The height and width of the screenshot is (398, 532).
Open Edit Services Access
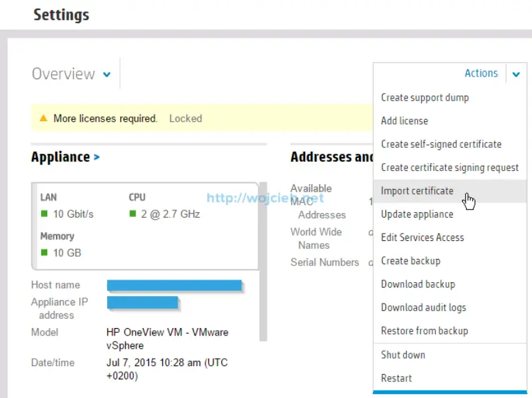click(x=422, y=238)
